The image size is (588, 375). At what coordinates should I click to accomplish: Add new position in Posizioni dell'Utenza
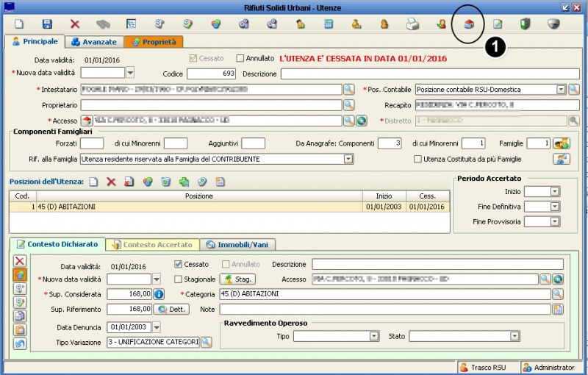[x=93, y=182]
